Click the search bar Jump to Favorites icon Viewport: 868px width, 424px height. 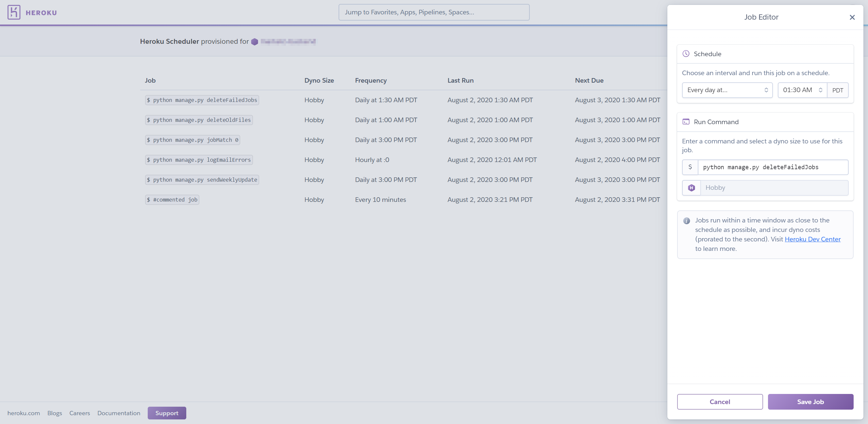pos(433,12)
